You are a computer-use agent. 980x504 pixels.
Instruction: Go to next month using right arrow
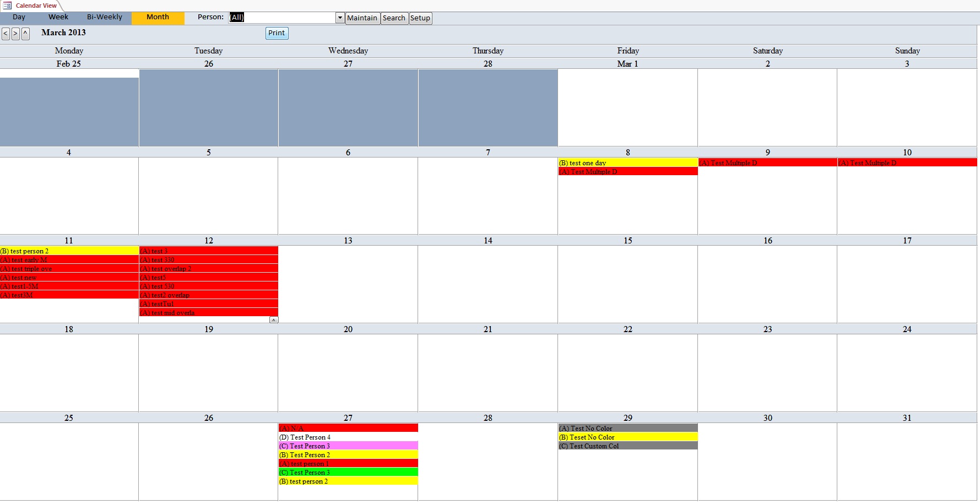(x=14, y=34)
